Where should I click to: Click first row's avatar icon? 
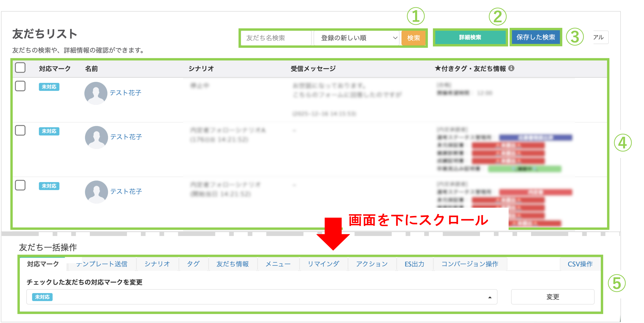click(x=96, y=93)
